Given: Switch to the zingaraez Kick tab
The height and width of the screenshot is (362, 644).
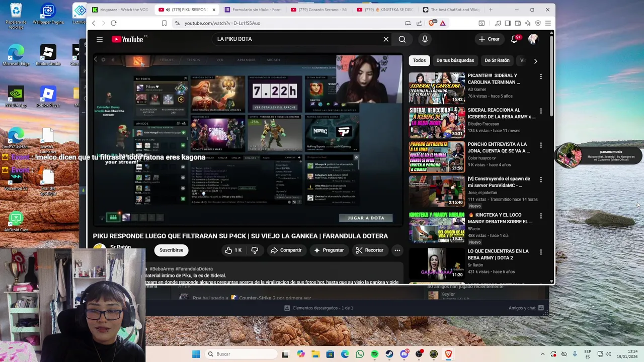Looking at the screenshot, I should pos(120,10).
